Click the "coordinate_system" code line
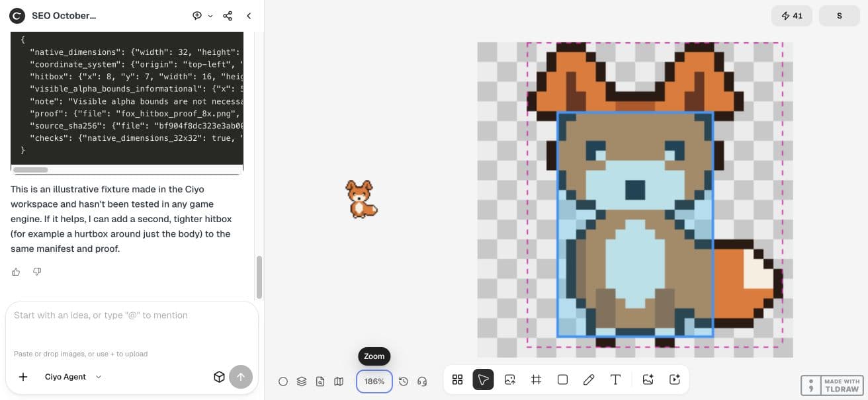Viewport: 868px width, 400px height. 136,64
